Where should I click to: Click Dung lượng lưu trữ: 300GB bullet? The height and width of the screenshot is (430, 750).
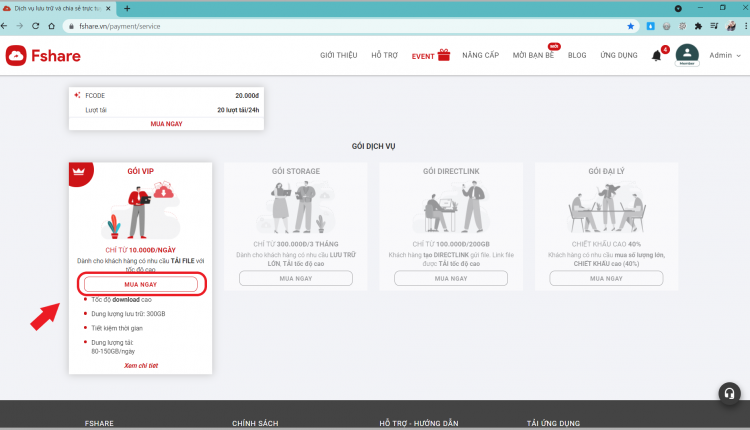click(128, 314)
